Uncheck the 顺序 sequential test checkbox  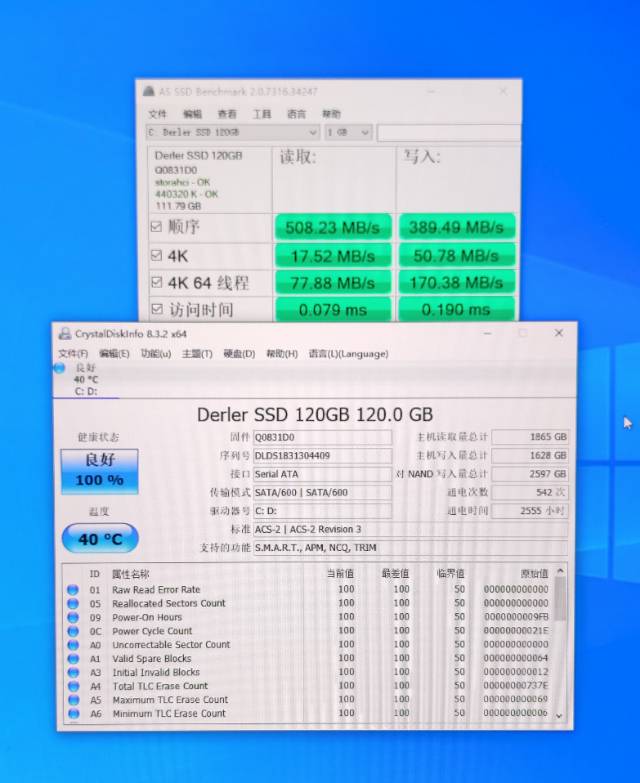156,227
